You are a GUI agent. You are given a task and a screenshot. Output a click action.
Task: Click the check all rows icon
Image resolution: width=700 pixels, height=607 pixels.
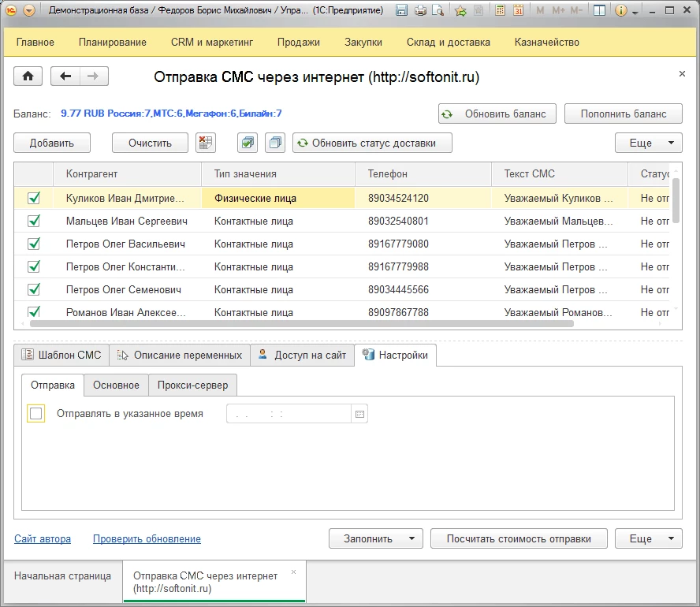point(248,143)
